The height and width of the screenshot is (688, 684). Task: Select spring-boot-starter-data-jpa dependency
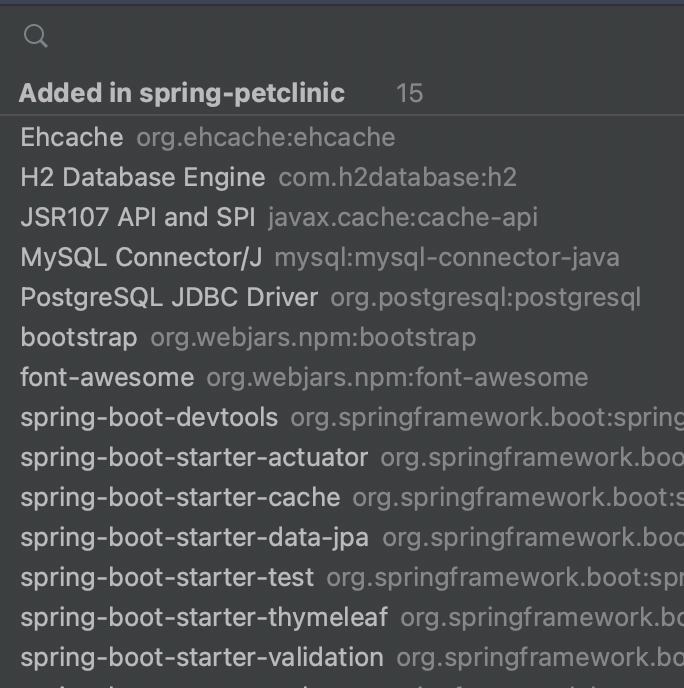[x=194, y=538]
